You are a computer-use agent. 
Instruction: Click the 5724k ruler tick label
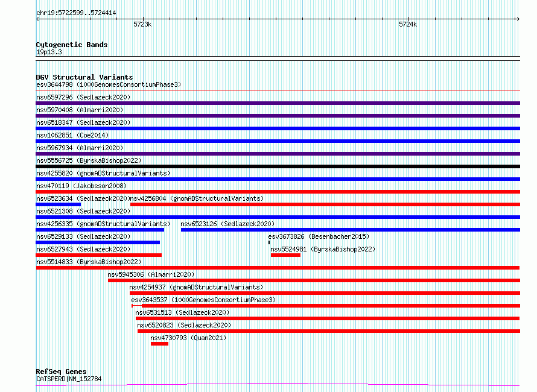click(408, 24)
